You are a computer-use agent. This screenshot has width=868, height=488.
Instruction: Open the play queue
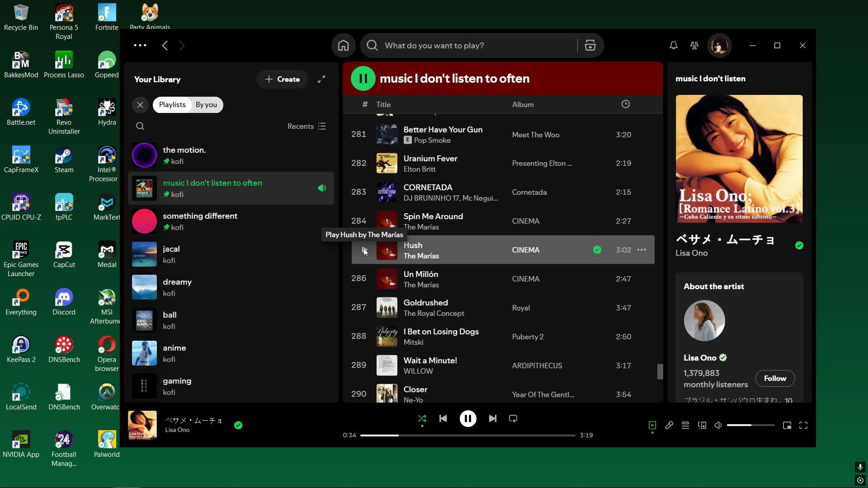pyautogui.click(x=685, y=426)
